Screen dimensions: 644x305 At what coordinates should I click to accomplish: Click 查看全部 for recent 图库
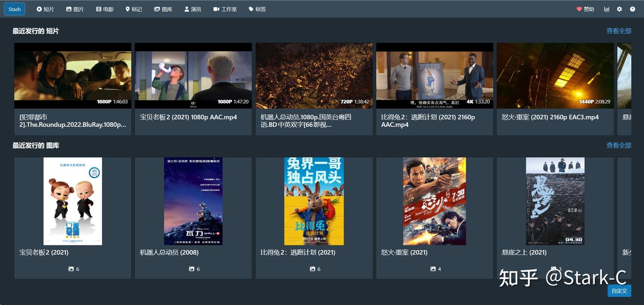619,146
